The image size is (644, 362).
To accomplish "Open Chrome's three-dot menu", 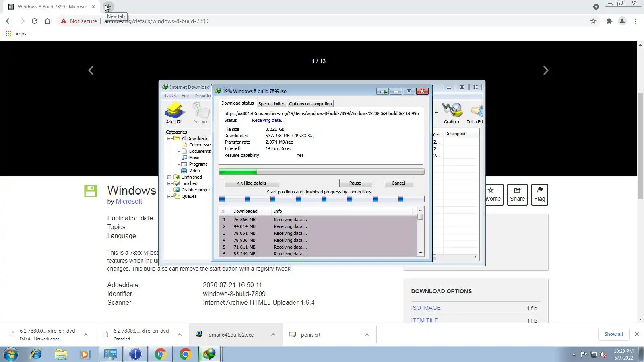I will [635, 21].
